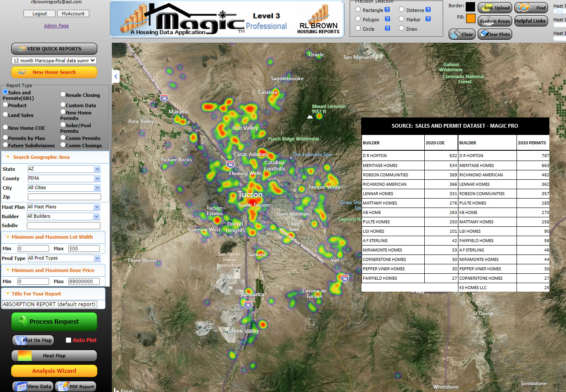Click the green Process Request button
The width and height of the screenshot is (566, 392).
(x=54, y=322)
